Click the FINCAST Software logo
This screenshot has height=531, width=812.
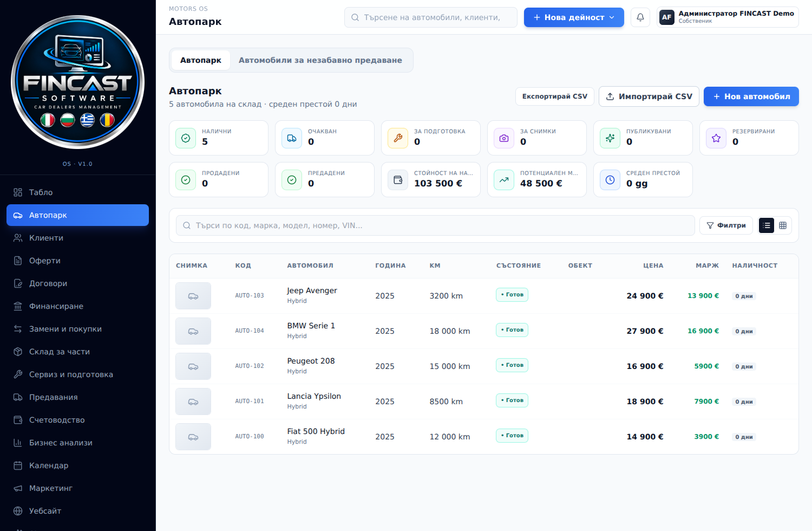(x=77, y=82)
